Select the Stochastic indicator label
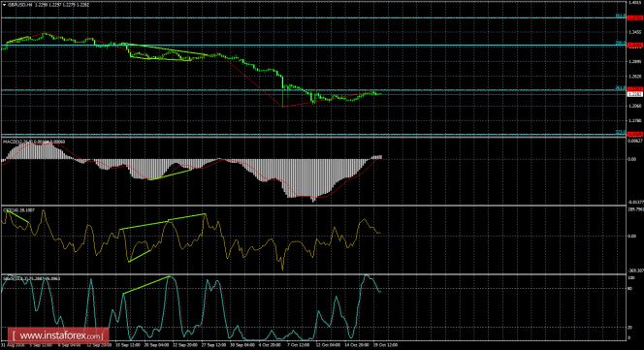 pos(16,278)
